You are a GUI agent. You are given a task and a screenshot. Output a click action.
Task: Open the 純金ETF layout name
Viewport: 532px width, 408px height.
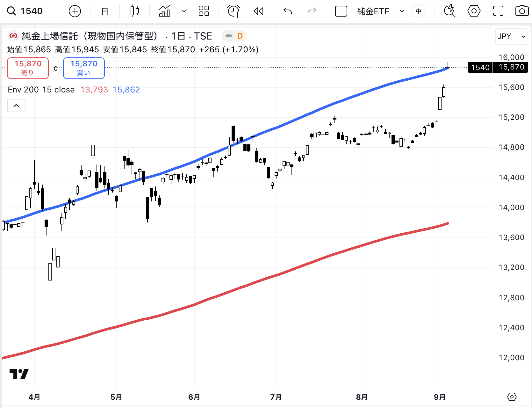point(373,11)
